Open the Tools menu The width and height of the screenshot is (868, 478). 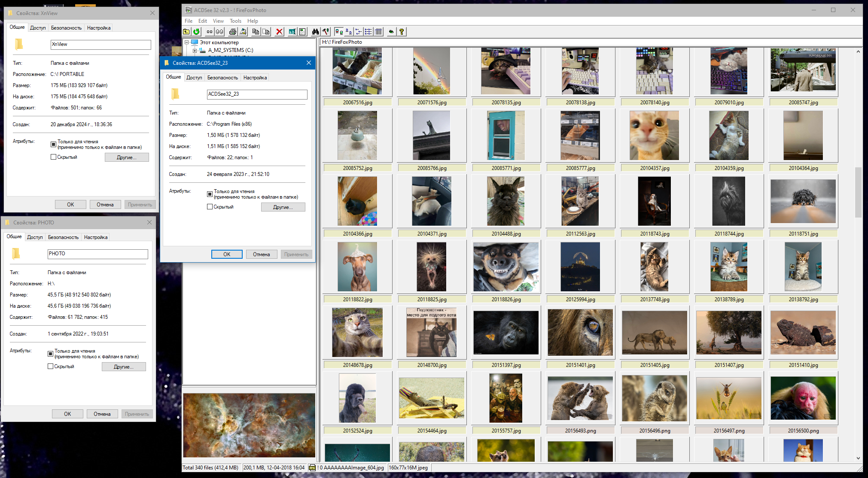[235, 21]
